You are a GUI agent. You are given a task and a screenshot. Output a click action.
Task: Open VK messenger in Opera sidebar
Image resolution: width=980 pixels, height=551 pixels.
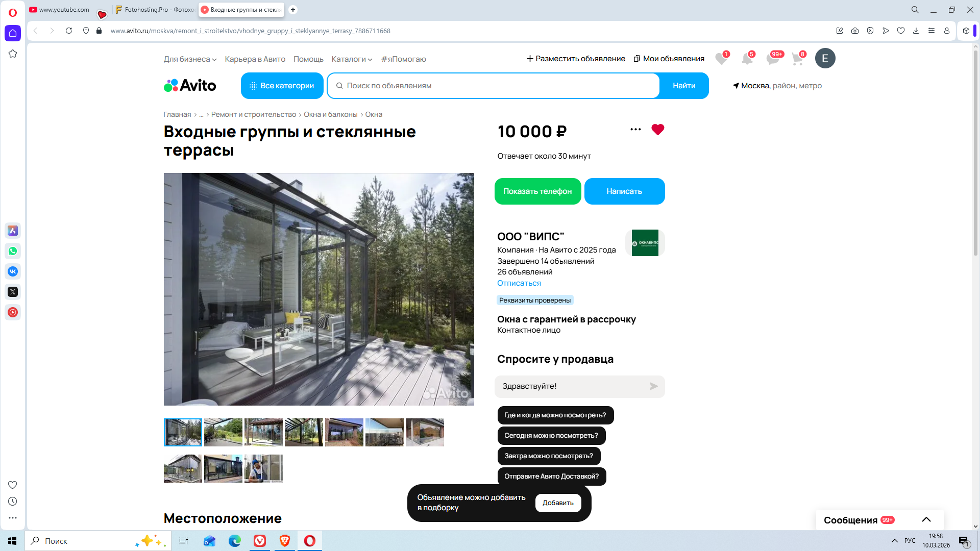pos(13,271)
